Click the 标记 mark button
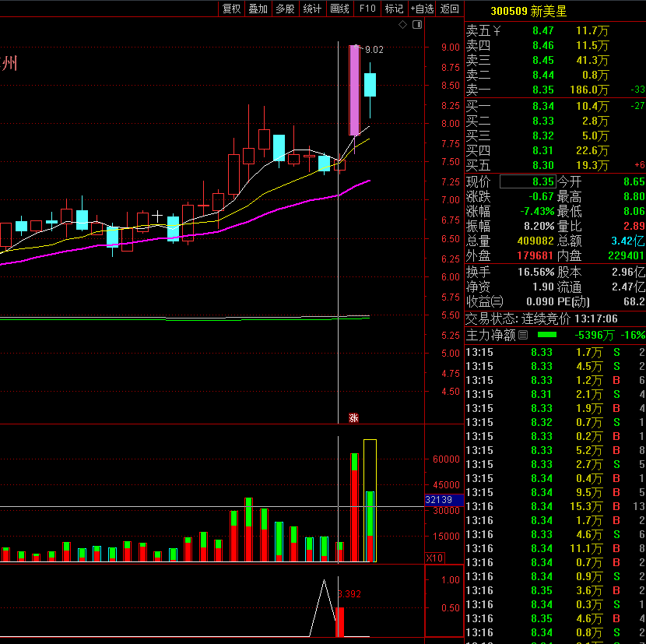 395,9
